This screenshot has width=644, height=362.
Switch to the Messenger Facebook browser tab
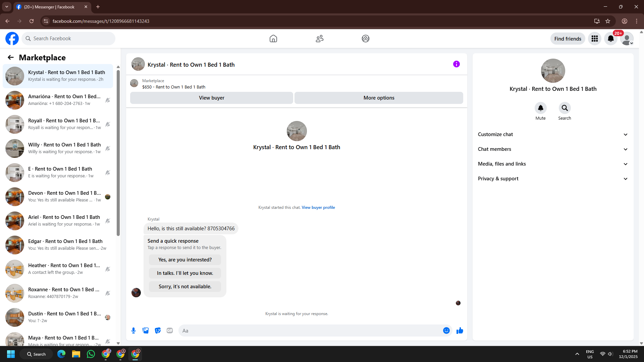[52, 7]
